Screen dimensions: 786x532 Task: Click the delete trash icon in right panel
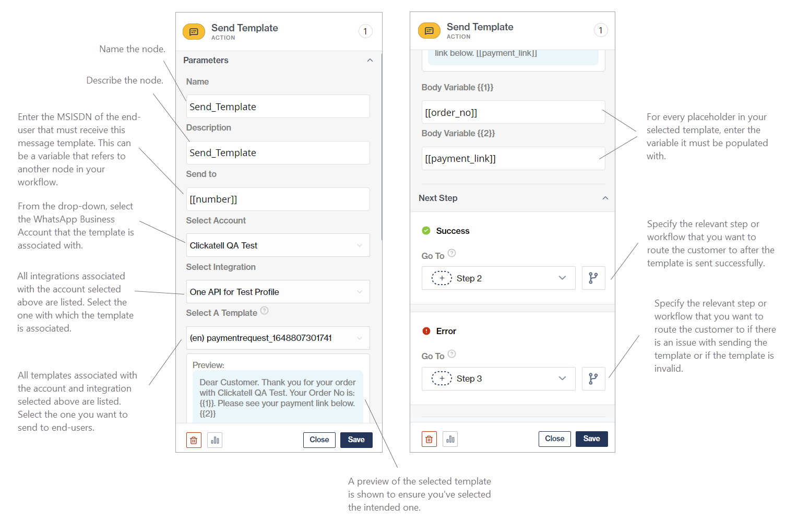(429, 439)
